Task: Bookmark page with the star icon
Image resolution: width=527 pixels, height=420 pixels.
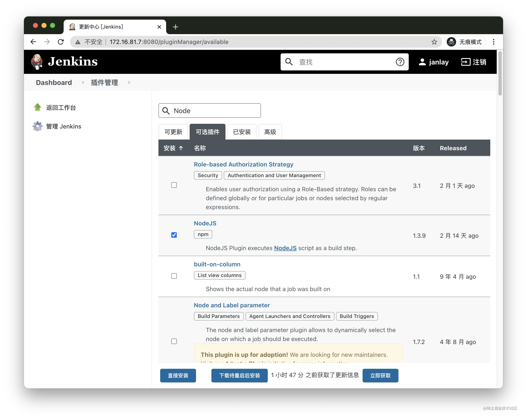Action: pyautogui.click(x=434, y=42)
